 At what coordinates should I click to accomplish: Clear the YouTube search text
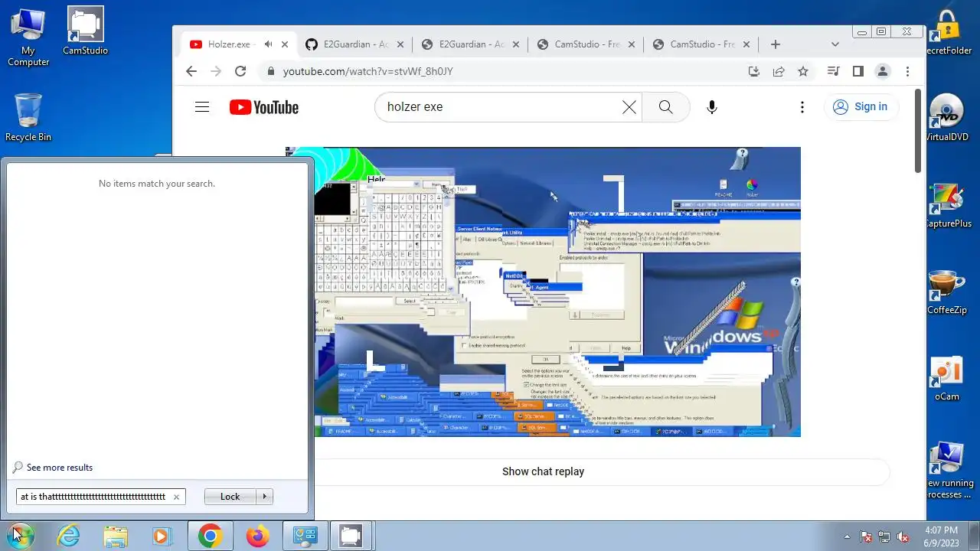coord(629,107)
